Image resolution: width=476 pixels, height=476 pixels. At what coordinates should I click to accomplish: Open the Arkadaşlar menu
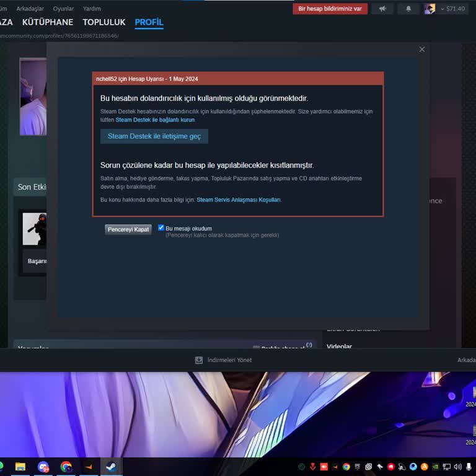click(x=30, y=9)
